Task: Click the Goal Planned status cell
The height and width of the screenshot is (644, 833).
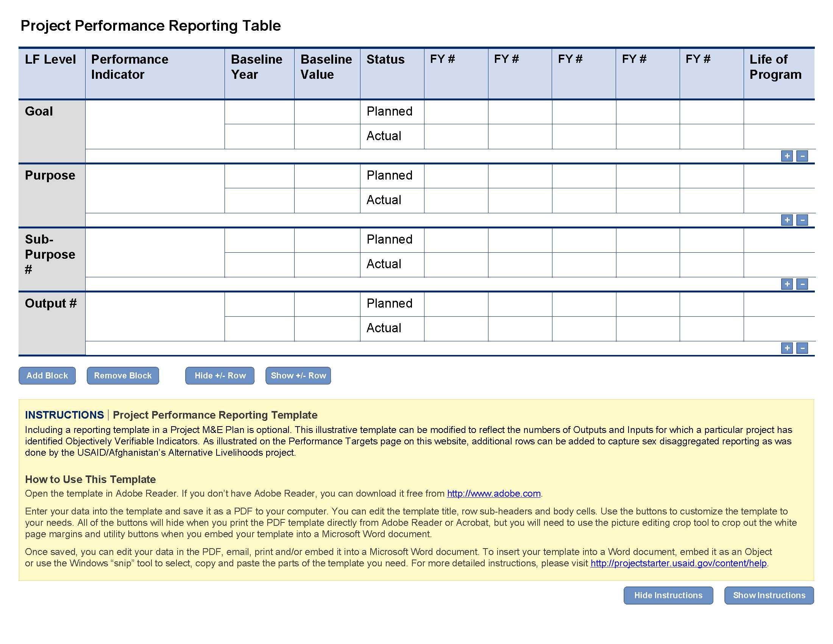Action: [392, 112]
